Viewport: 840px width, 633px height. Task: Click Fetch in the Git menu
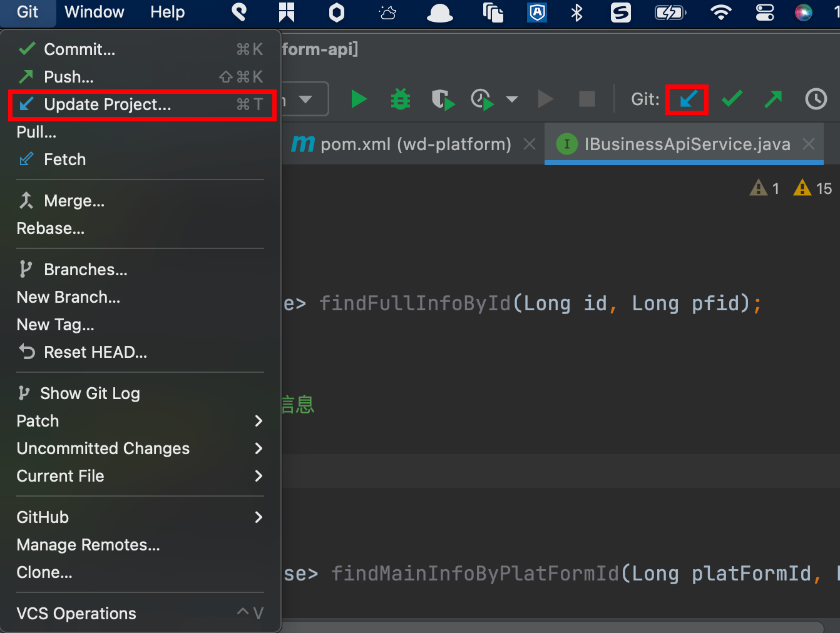coord(141,160)
